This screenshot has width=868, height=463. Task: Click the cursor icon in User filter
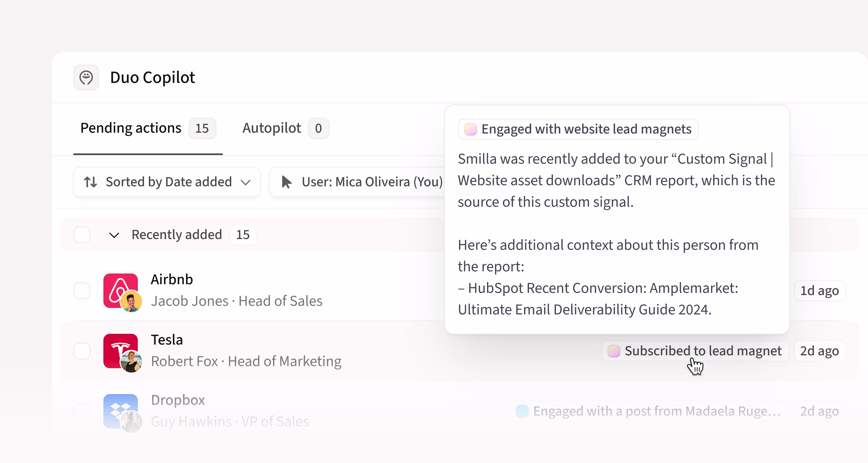click(286, 182)
